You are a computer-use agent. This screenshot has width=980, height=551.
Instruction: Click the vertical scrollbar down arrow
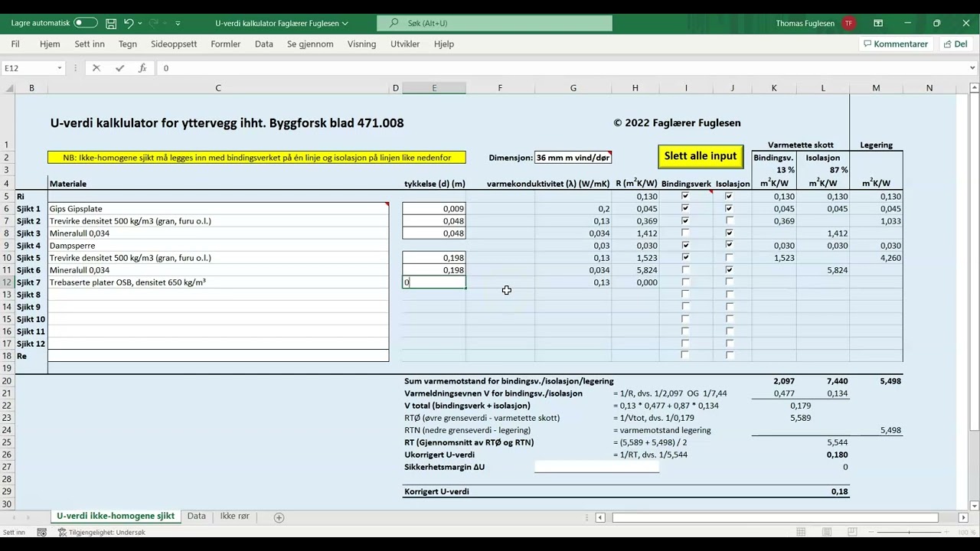point(974,506)
